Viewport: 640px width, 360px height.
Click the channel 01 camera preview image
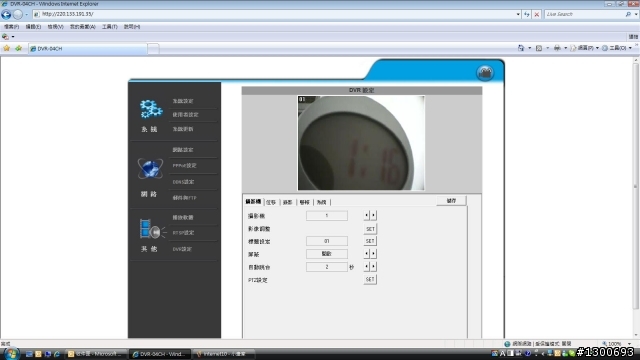[x=361, y=143]
